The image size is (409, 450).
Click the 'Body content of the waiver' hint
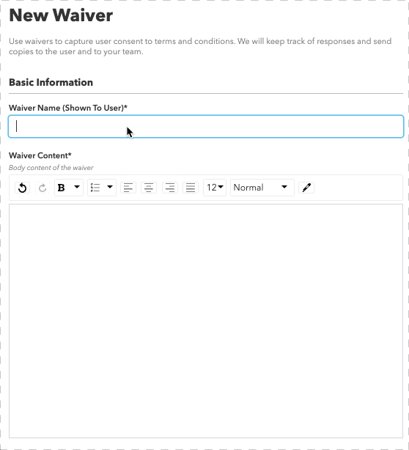pyautogui.click(x=51, y=168)
